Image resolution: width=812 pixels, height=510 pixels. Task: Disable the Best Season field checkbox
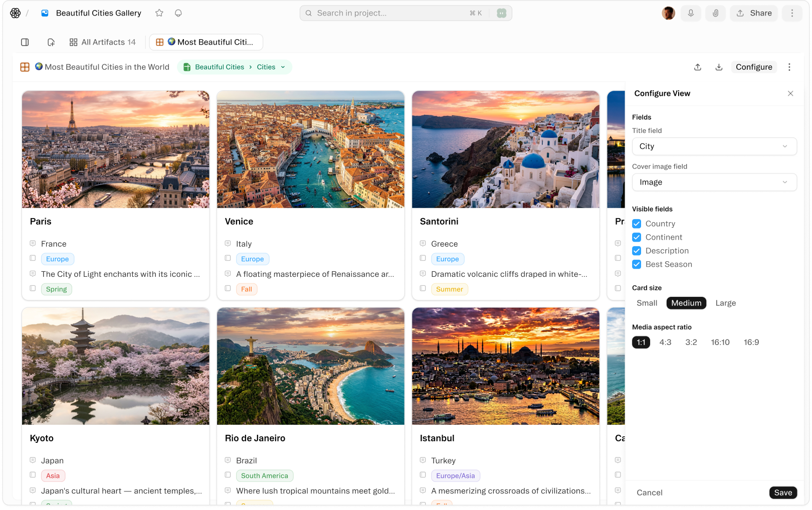click(637, 264)
